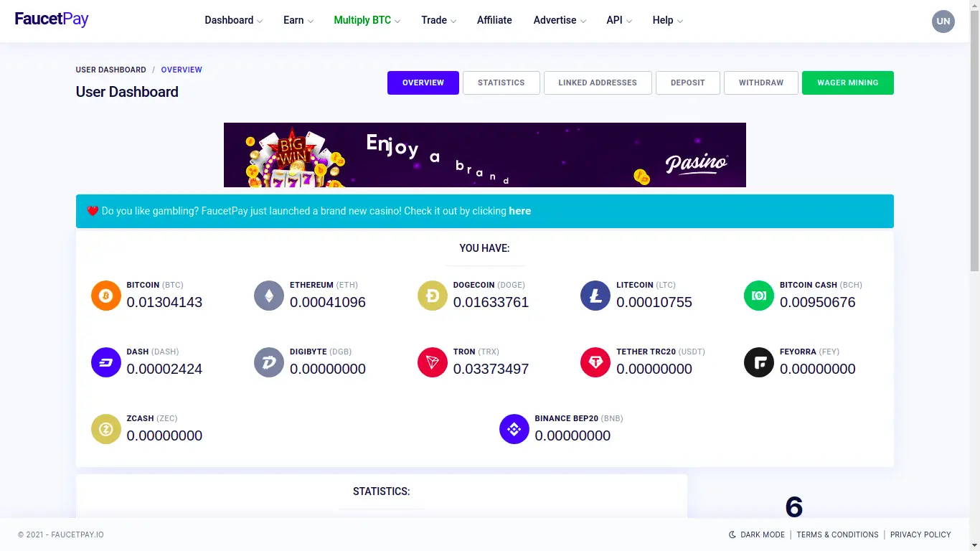Open the Earn dropdown menu

click(298, 20)
